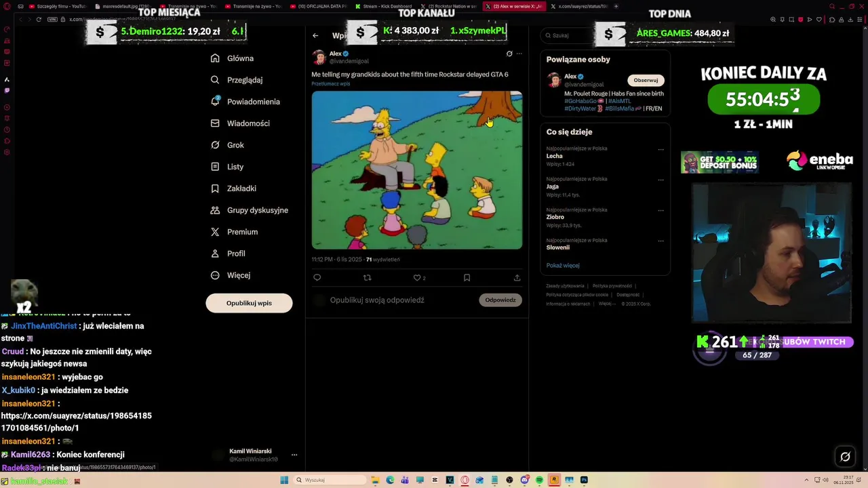Screen dimensions: 868x488
Task: Open Spotify from taskbar
Action: 539,480
